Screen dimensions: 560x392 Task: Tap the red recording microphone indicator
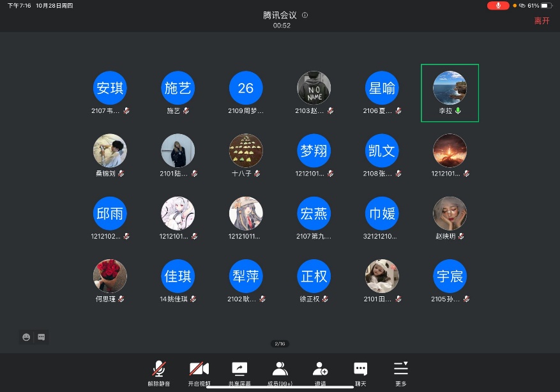pyautogui.click(x=498, y=5)
